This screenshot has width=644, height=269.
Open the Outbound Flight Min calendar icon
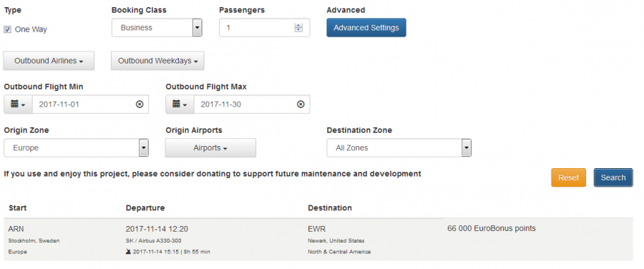coord(18,104)
